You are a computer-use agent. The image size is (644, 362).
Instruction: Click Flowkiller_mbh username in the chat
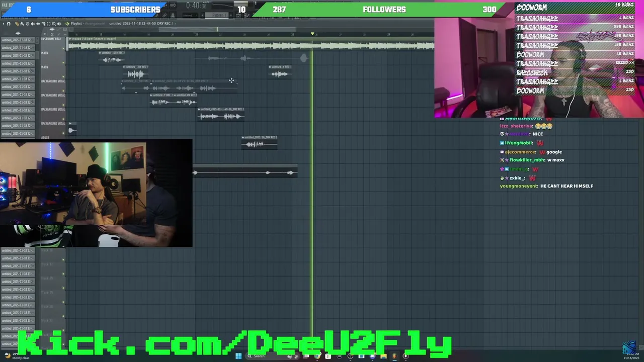coord(526,160)
